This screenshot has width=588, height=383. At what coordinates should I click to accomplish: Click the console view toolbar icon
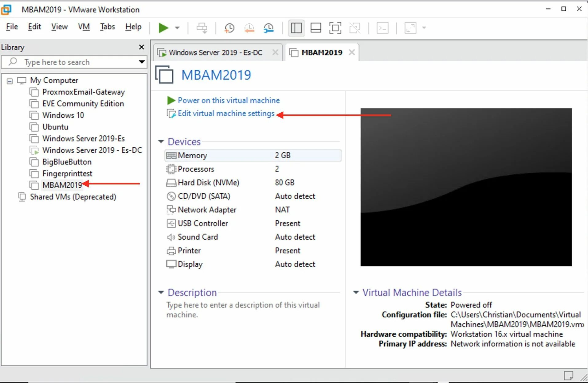tap(382, 28)
